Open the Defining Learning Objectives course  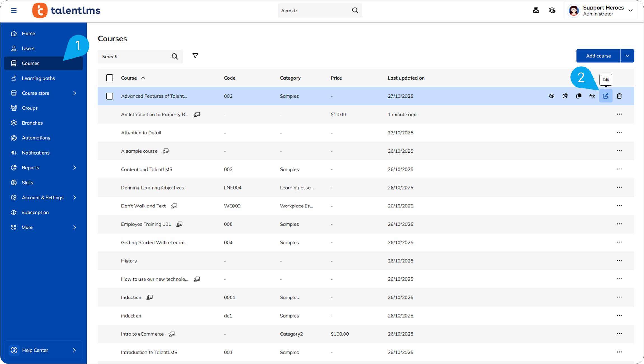point(152,188)
